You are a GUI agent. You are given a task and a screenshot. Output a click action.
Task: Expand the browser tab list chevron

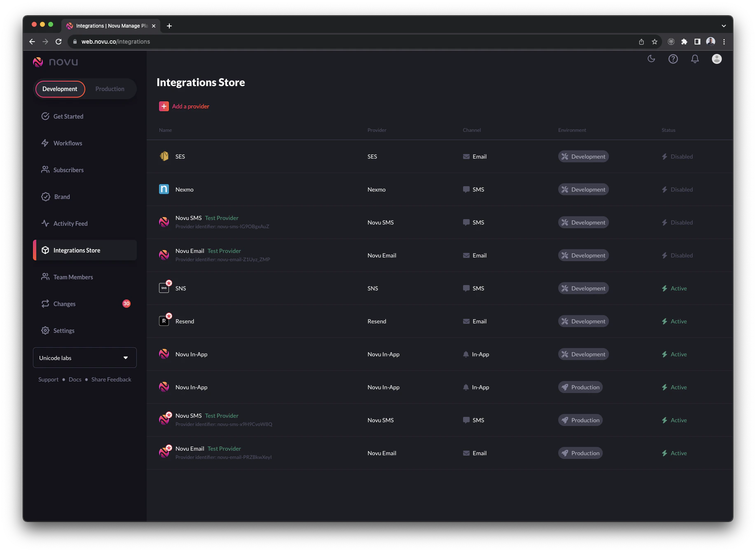tap(724, 26)
